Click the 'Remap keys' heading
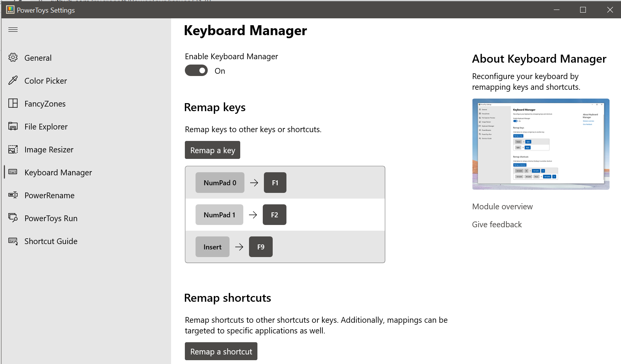 pyautogui.click(x=215, y=107)
